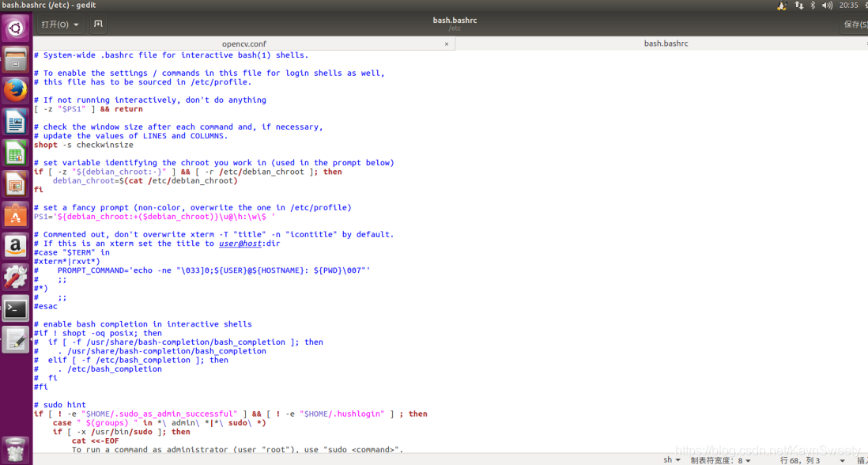Switch to the opencv.conf tab
The width and height of the screenshot is (868, 465).
click(244, 43)
